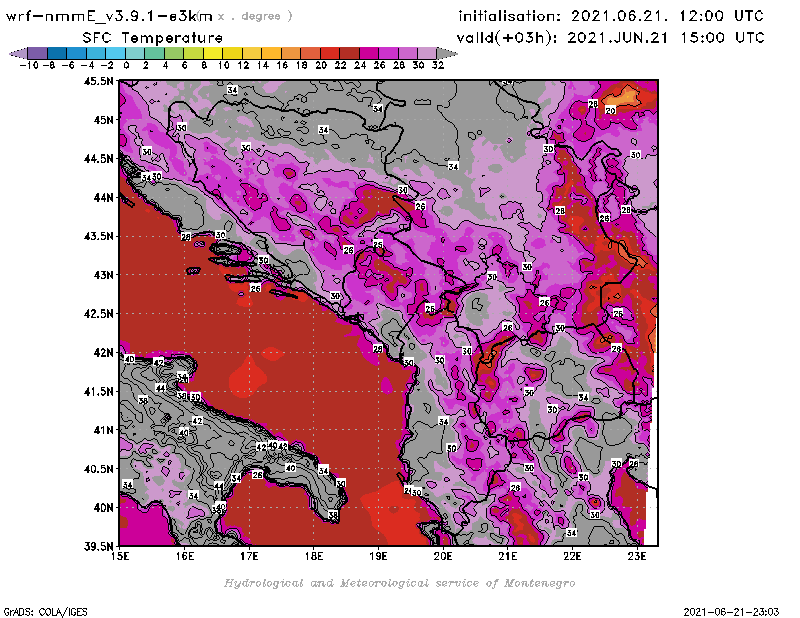Click the 'wrf-nmmE_v3.9.1-e3km' model label
This screenshot has width=800, height=618.
tap(109, 16)
